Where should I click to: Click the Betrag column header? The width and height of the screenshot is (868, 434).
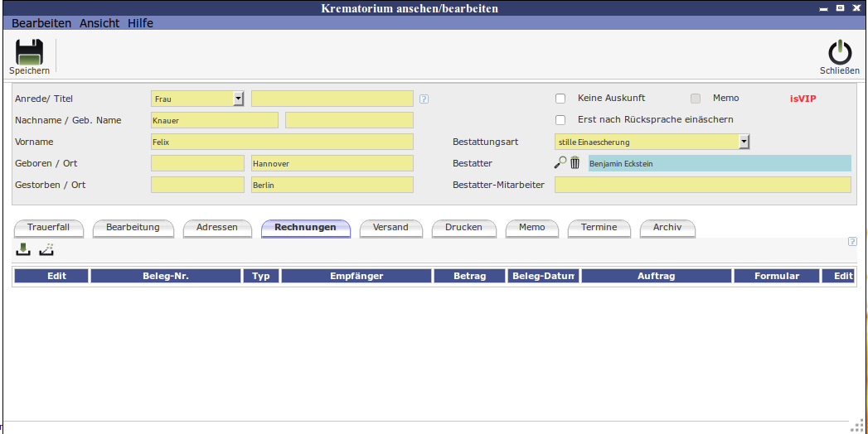click(470, 276)
